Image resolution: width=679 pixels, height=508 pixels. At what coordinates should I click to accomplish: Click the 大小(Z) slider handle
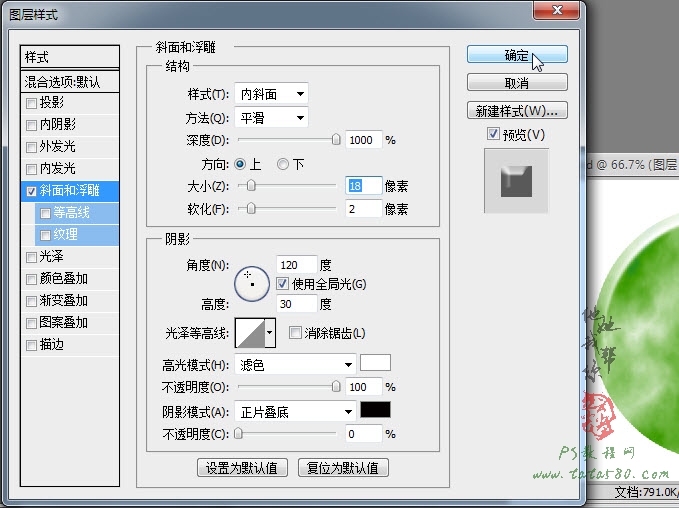point(251,186)
